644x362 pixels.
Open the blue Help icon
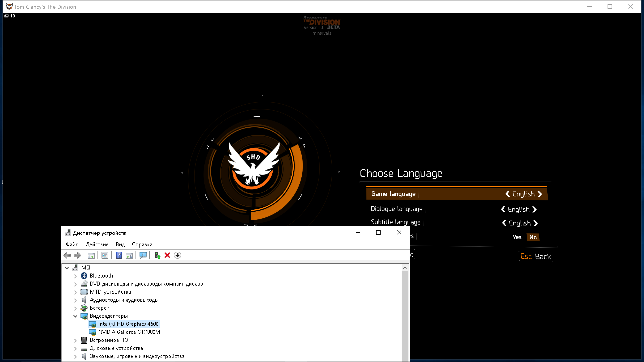coord(119,255)
